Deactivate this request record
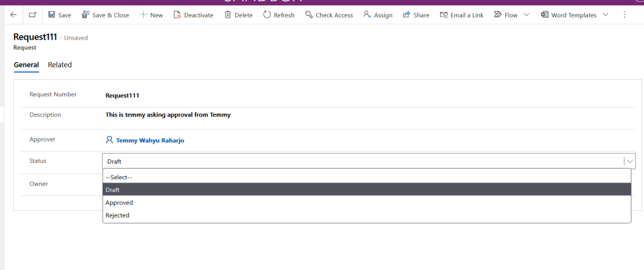The height and width of the screenshot is (270, 644). click(x=193, y=14)
